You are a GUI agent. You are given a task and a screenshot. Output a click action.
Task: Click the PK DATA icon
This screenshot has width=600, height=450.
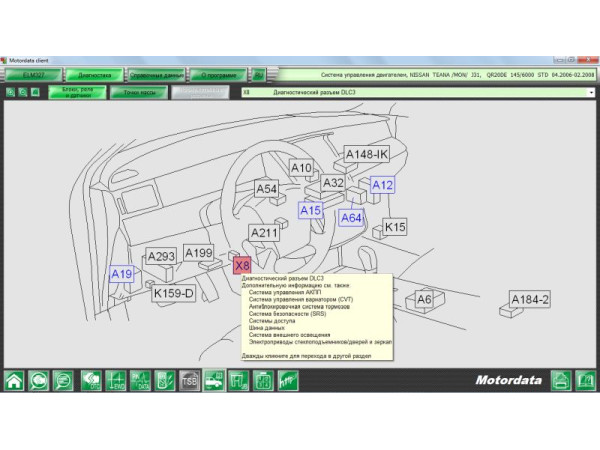[140, 380]
